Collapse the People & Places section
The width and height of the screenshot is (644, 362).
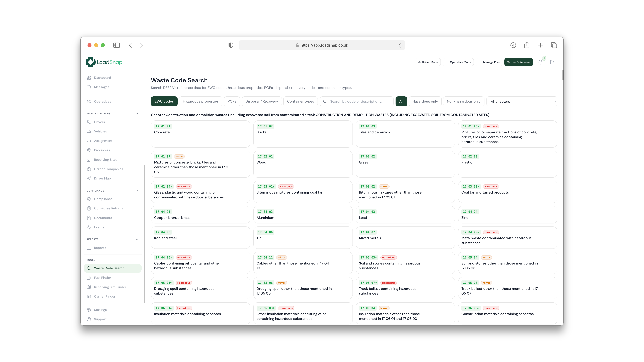pyautogui.click(x=137, y=114)
